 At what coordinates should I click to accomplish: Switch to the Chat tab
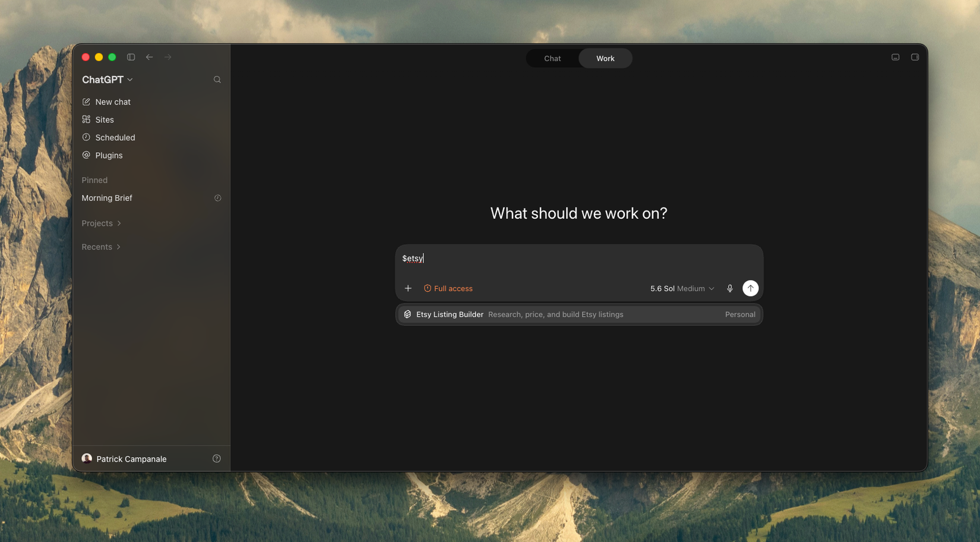coord(552,58)
